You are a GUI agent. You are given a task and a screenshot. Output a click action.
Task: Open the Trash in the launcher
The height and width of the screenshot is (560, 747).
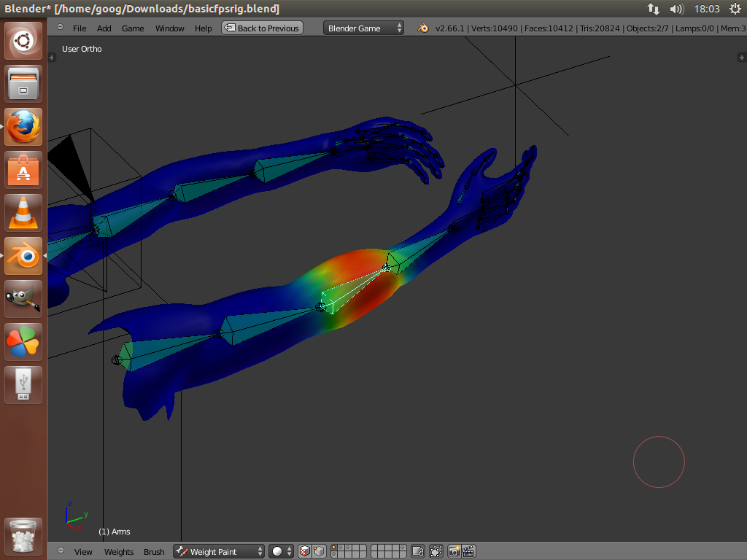pos(23,536)
